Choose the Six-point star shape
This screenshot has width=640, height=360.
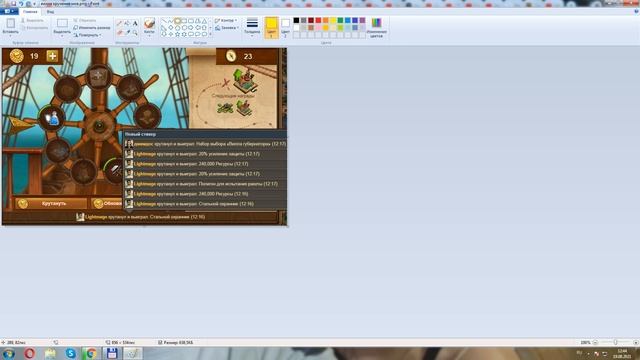(184, 34)
